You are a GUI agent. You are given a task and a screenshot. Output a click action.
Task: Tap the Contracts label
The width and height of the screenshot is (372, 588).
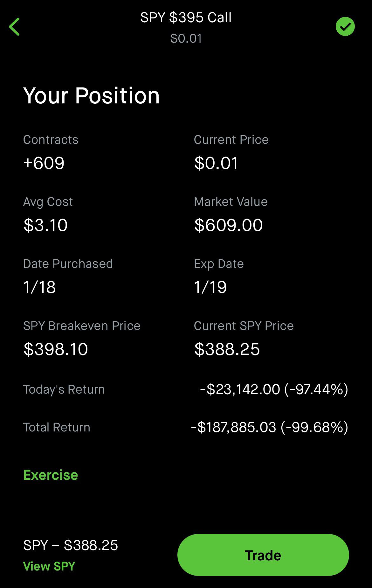(51, 140)
